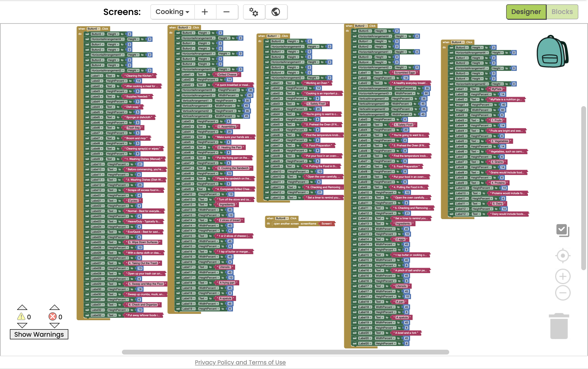Click the workspace zoom-in plus icon
This screenshot has width=588, height=369.
[563, 276]
